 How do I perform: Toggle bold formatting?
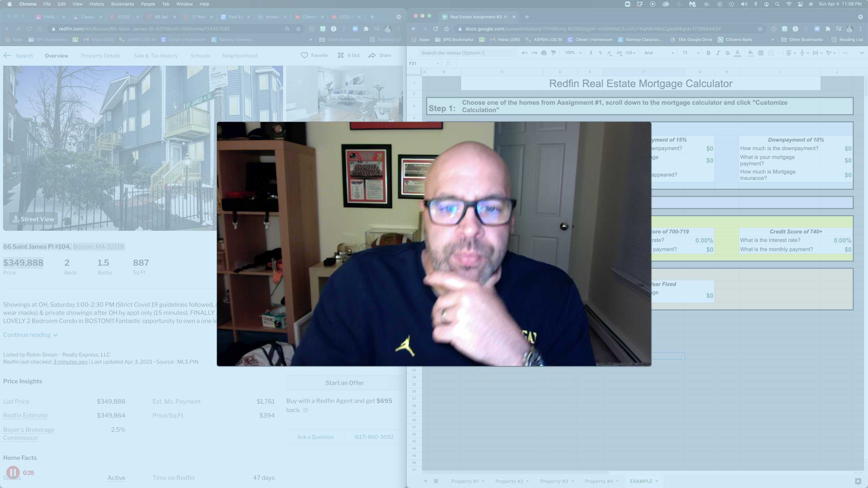click(708, 53)
